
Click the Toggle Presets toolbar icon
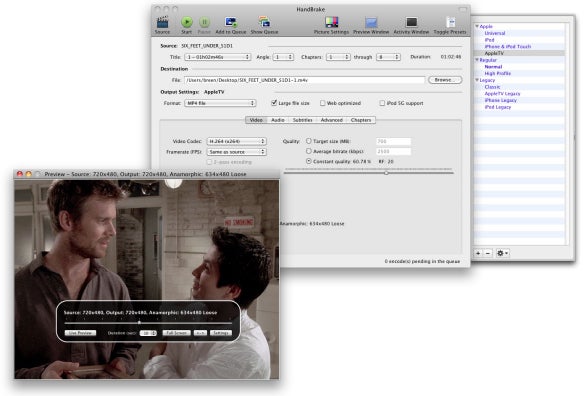(451, 22)
